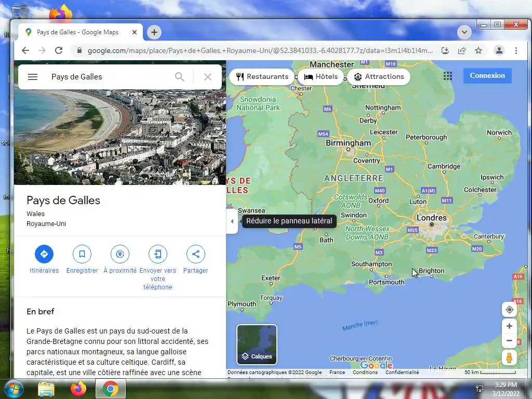Click the Londres label on map
The image size is (532, 399).
(432, 218)
